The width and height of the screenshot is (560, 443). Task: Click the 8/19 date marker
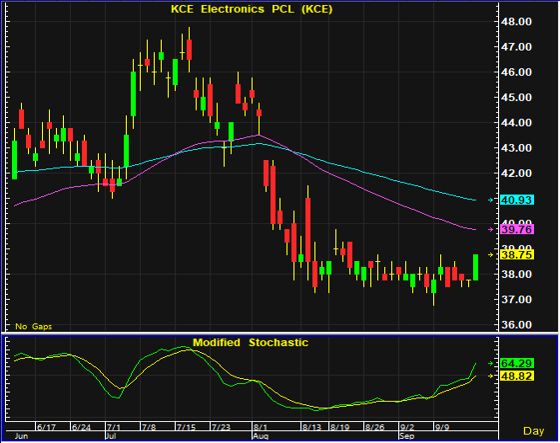(340, 427)
